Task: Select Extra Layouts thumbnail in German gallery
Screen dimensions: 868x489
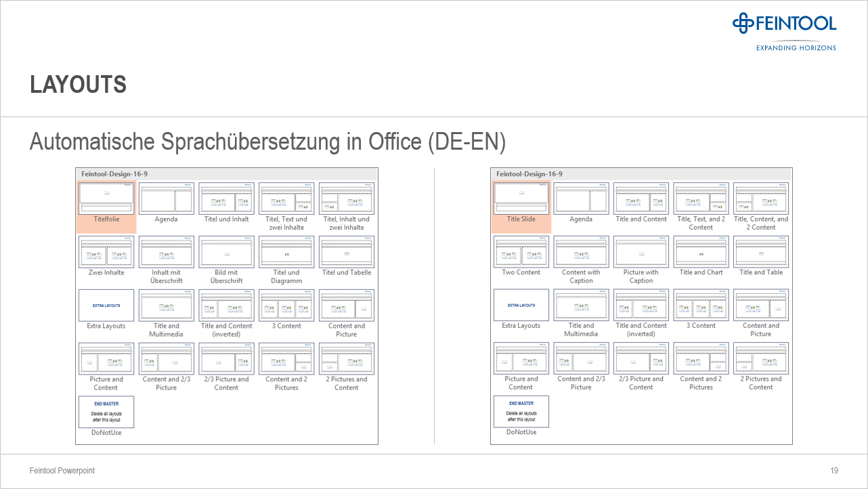Action: (x=106, y=305)
